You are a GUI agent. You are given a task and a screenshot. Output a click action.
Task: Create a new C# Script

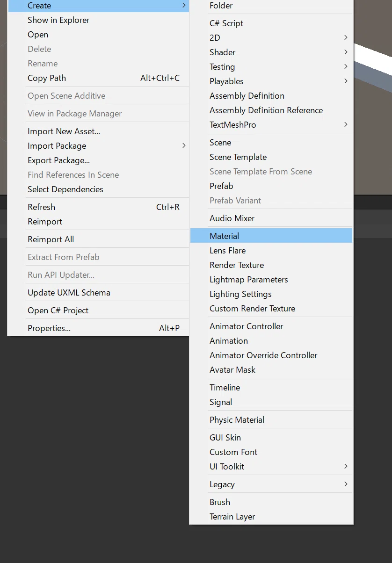(271, 23)
